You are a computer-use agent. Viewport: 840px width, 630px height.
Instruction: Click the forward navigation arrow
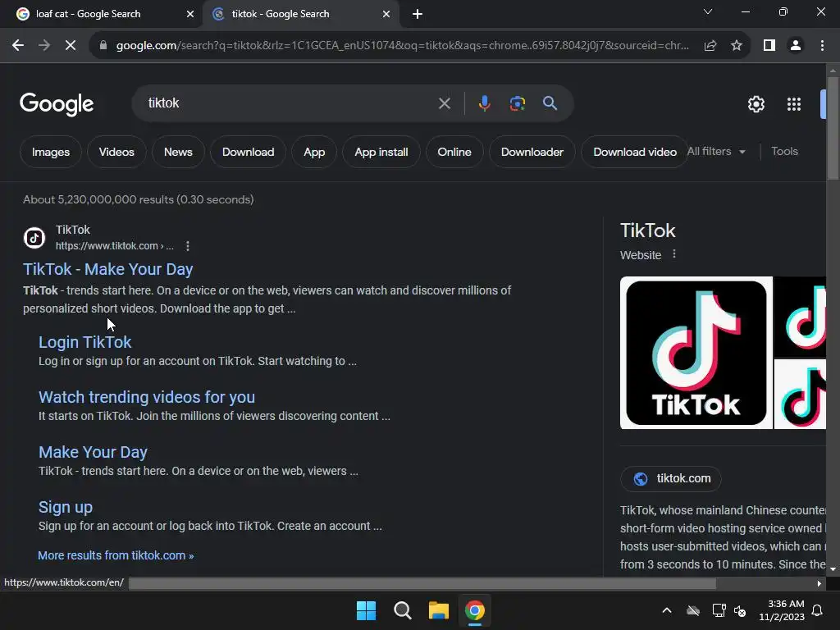tap(44, 46)
